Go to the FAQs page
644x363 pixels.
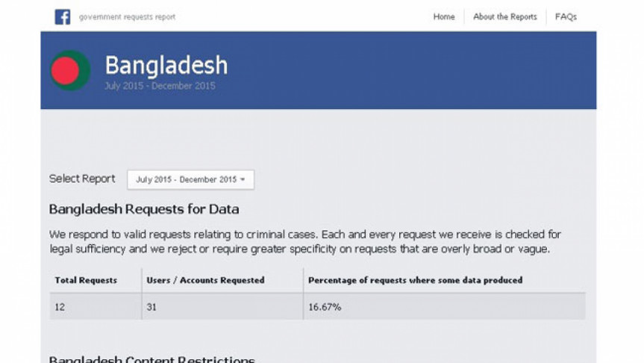tap(566, 17)
